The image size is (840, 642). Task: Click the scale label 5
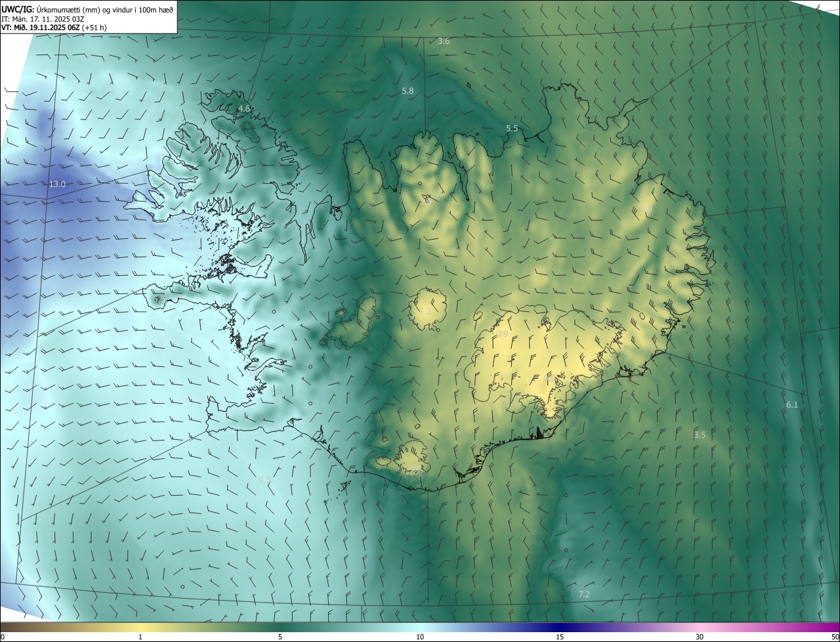click(x=280, y=637)
